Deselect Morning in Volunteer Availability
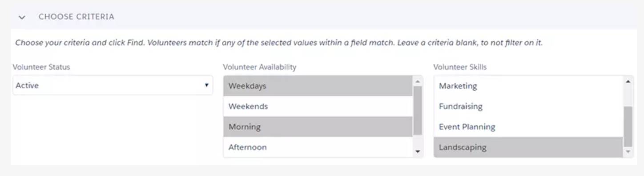Screen dimensions: 644x176 318,127
